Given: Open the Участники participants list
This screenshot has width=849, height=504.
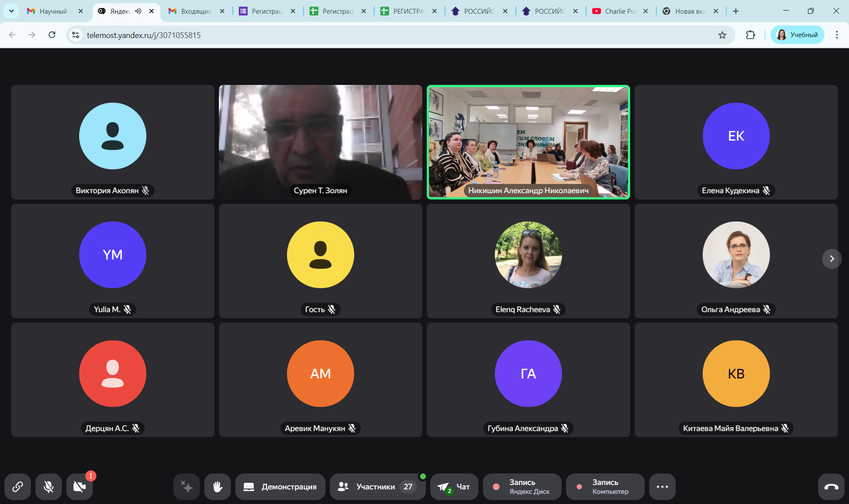Looking at the screenshot, I should click(377, 487).
